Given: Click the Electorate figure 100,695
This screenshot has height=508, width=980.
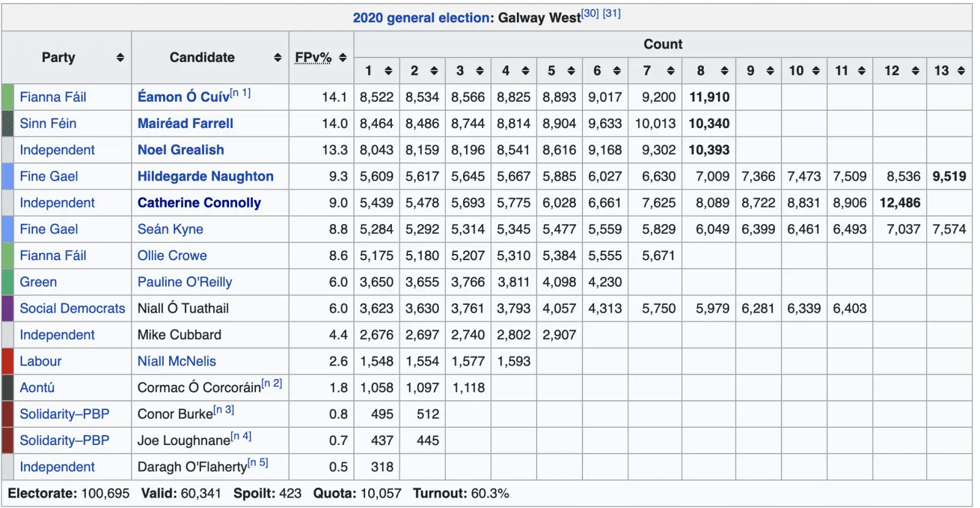Looking at the screenshot, I should (x=104, y=493).
